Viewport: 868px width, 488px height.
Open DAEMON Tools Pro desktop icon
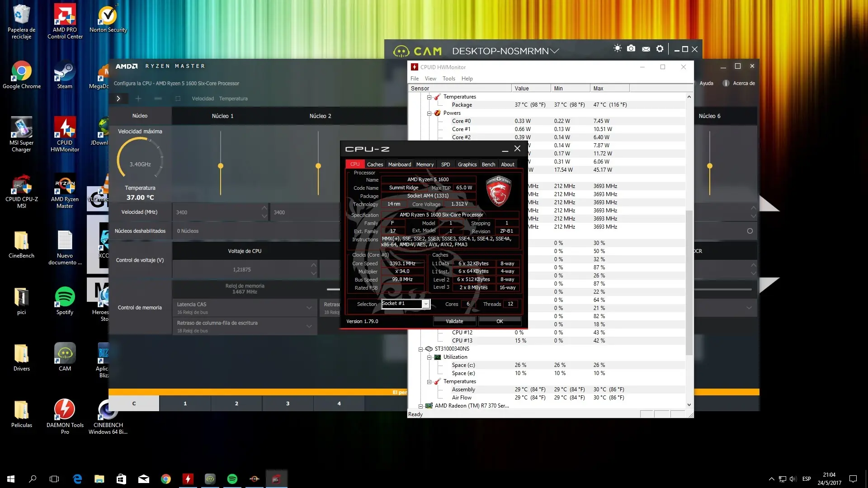coord(65,417)
